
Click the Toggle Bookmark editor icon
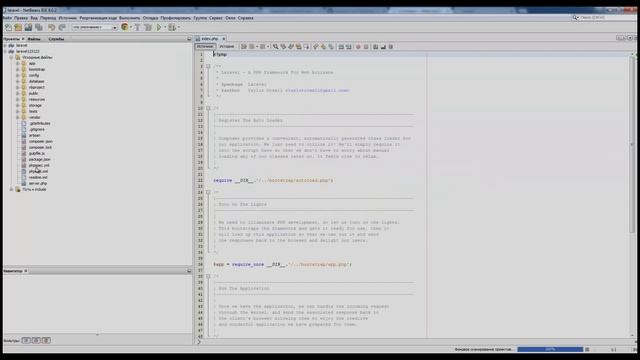click(x=331, y=47)
